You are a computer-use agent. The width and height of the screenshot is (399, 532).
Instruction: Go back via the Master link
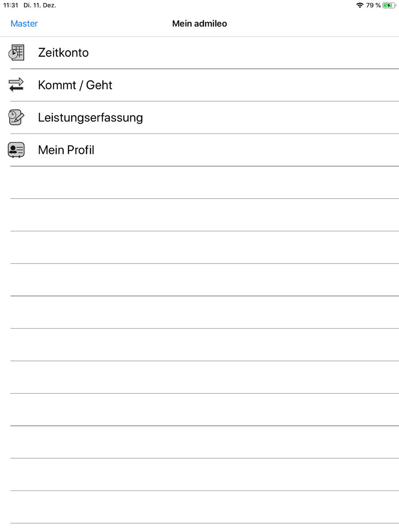point(24,24)
